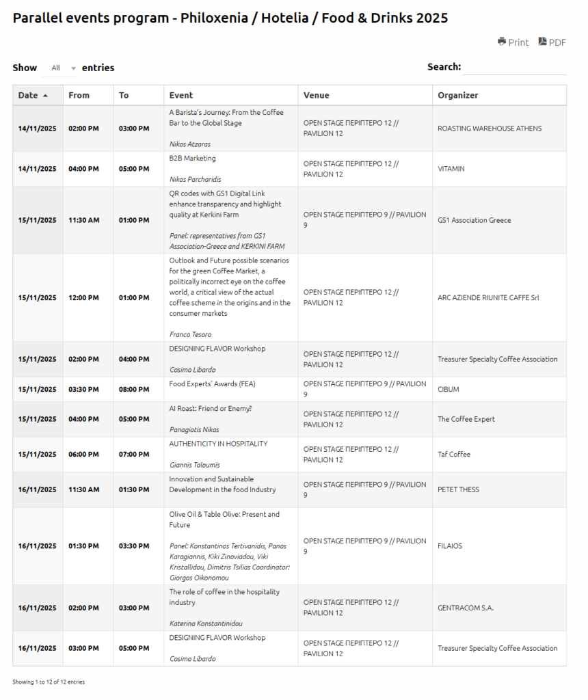Viewport: 588px width, 700px height.
Task: Click the sort arrow on Date column
Action: click(x=45, y=96)
